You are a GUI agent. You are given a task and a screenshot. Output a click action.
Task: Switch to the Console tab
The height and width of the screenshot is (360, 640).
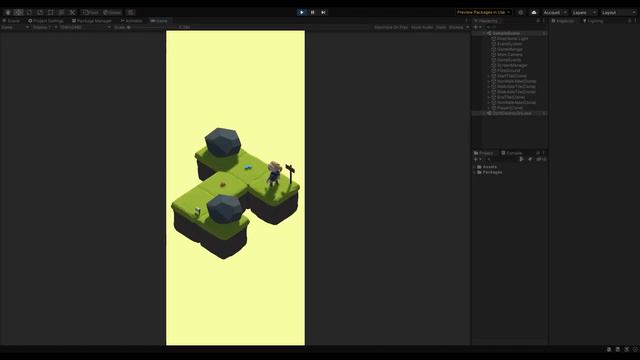tap(511, 153)
